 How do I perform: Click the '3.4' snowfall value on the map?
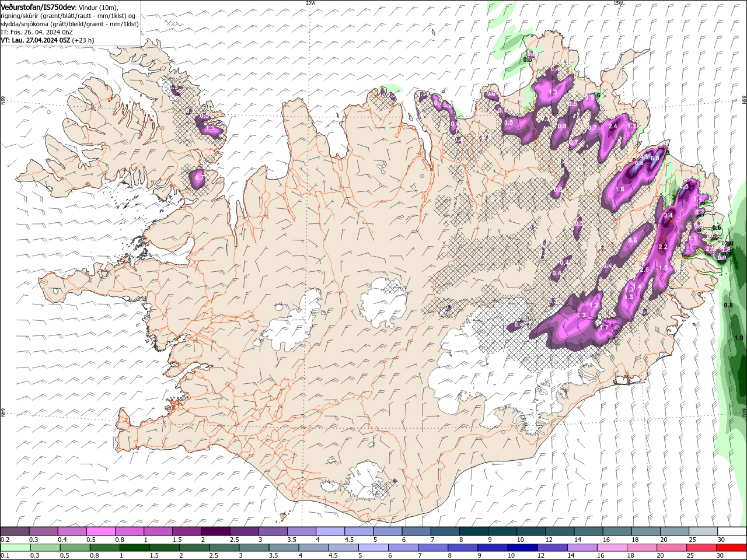click(669, 215)
